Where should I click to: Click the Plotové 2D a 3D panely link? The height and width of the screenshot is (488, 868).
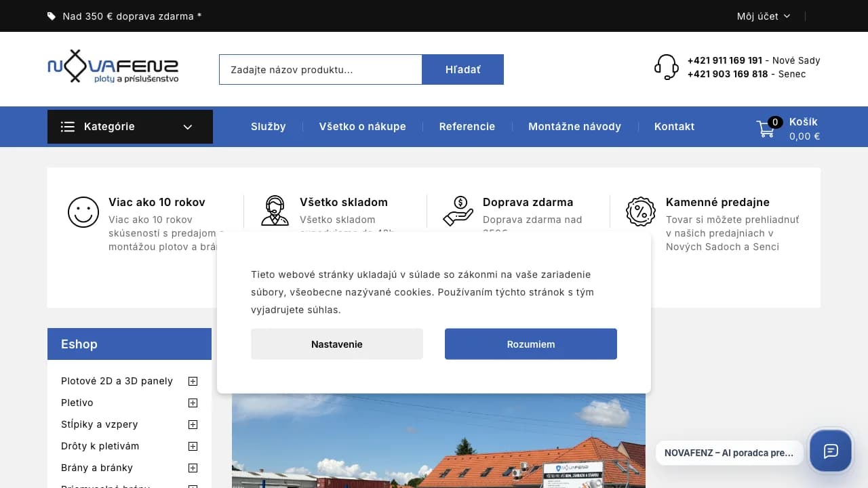[x=117, y=381]
